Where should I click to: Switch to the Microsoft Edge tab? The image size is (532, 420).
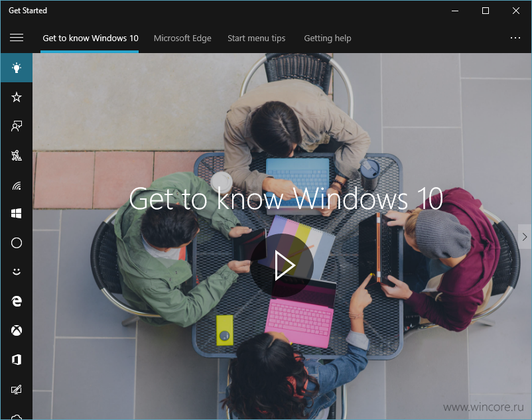click(x=182, y=38)
